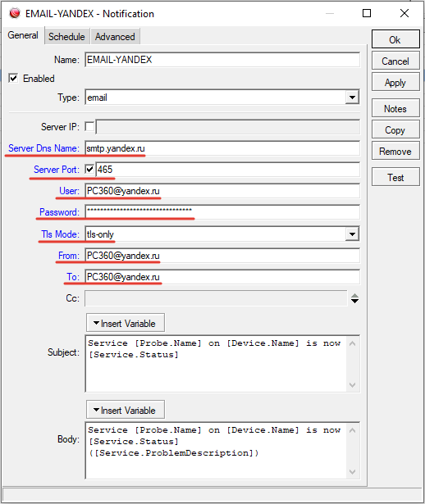Expand the Tls Mode dropdown
The image size is (425, 504).
[x=352, y=234]
